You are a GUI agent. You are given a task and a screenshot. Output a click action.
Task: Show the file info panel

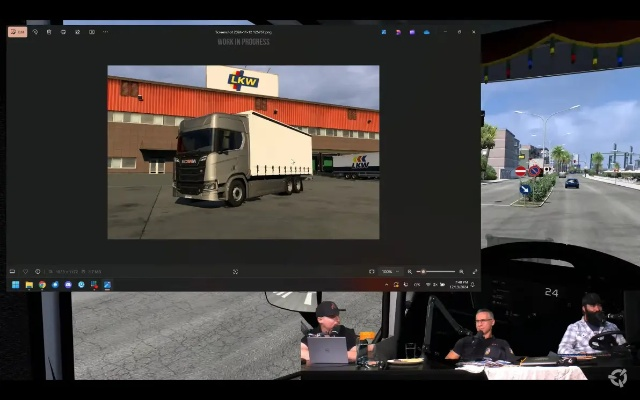click(38, 271)
